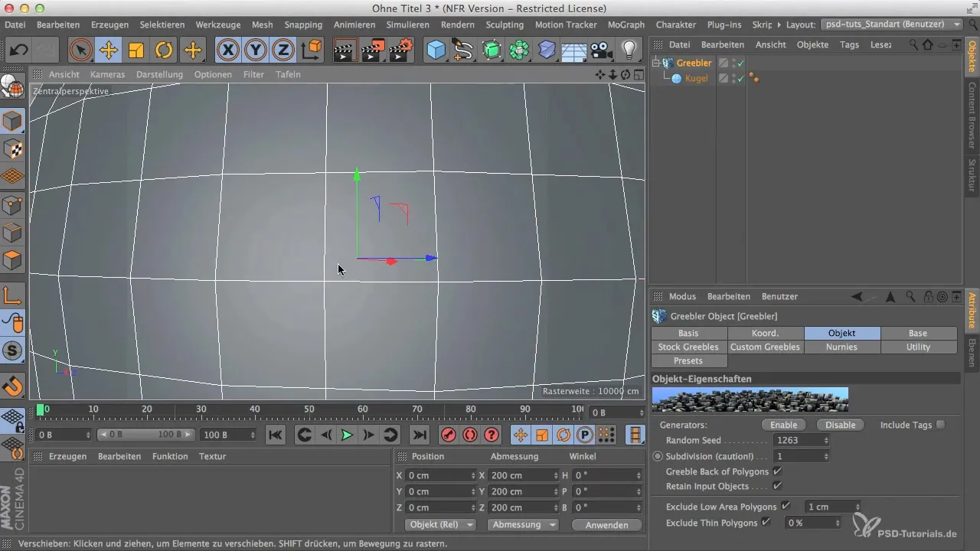The height and width of the screenshot is (551, 980).
Task: Open the MoGraph menu
Action: point(625,24)
